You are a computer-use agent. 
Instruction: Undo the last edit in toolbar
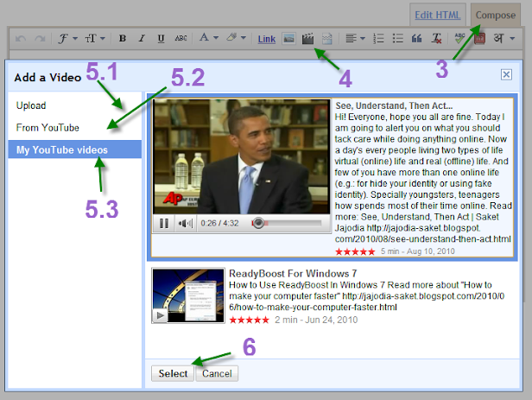coord(21,38)
